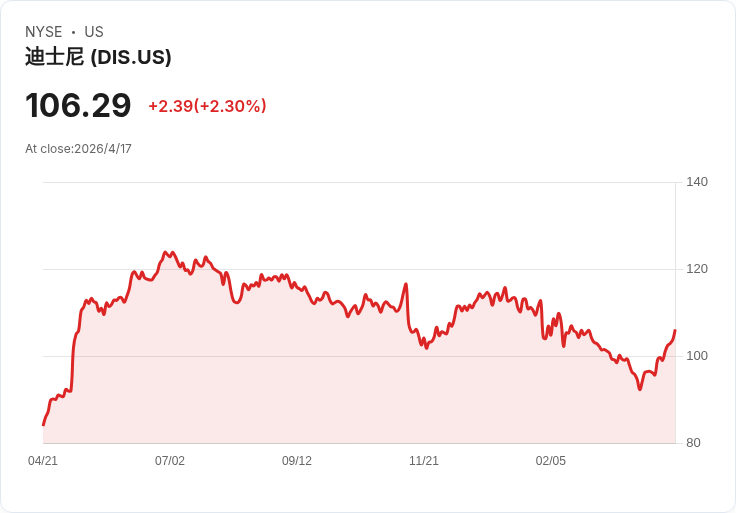Select the 07/02 date on x-axis
The width and height of the screenshot is (736, 513).
[x=170, y=461]
